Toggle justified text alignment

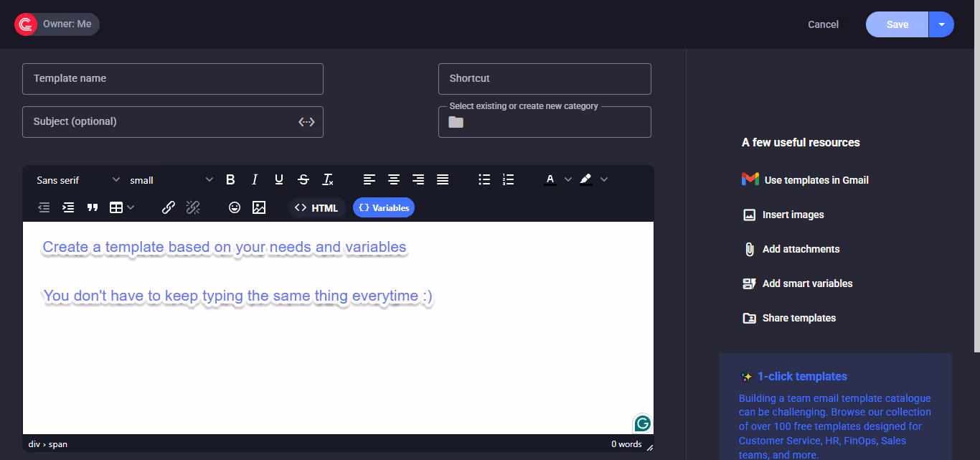[442, 179]
